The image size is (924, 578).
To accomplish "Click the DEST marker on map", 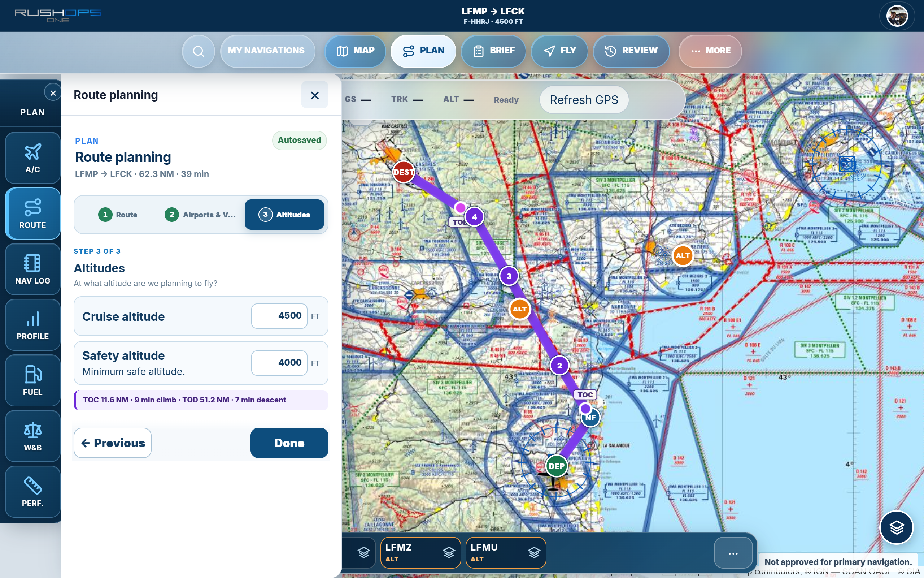I will coord(404,172).
